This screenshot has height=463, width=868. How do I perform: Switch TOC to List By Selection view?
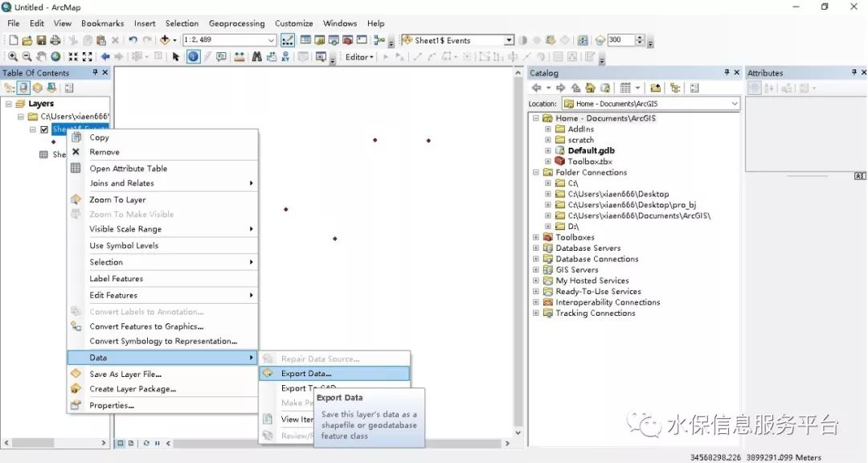(51, 88)
